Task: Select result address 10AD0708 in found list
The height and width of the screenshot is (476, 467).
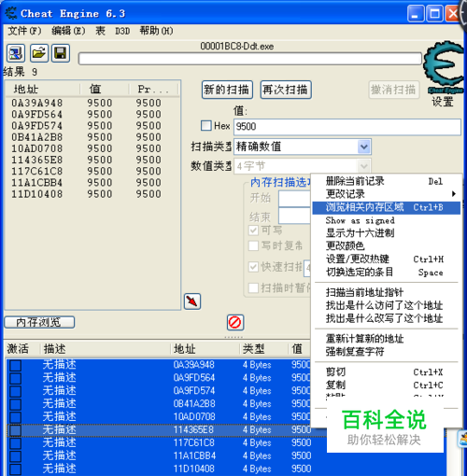Action: tap(37, 148)
